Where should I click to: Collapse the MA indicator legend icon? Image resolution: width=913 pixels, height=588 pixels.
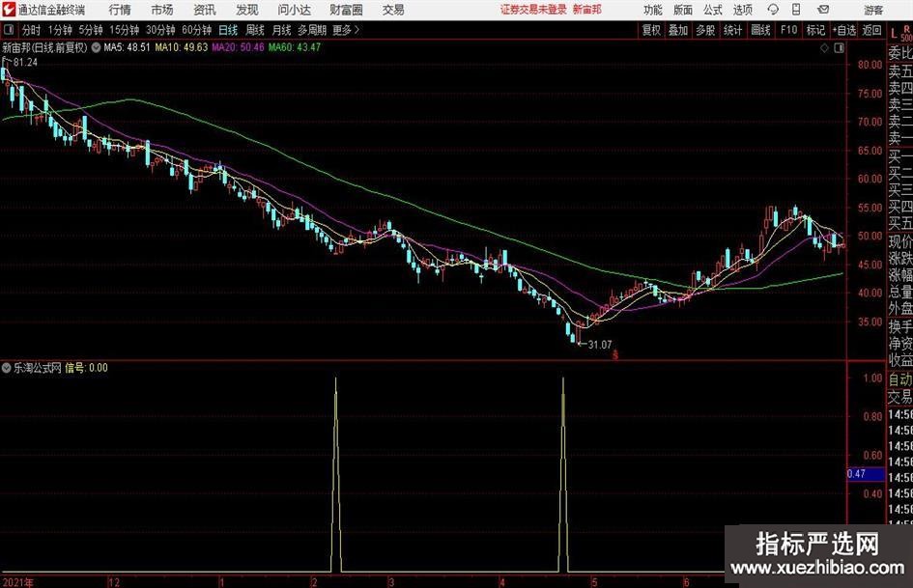pyautogui.click(x=97, y=46)
